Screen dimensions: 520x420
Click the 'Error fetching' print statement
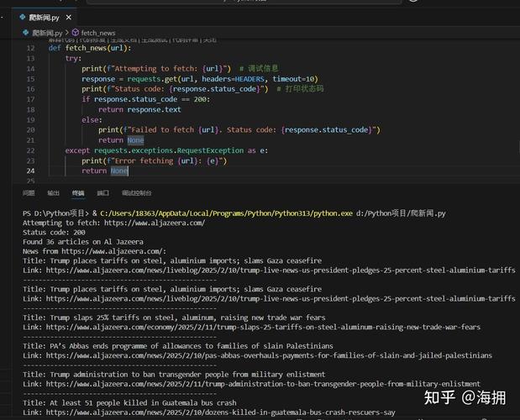(155, 160)
